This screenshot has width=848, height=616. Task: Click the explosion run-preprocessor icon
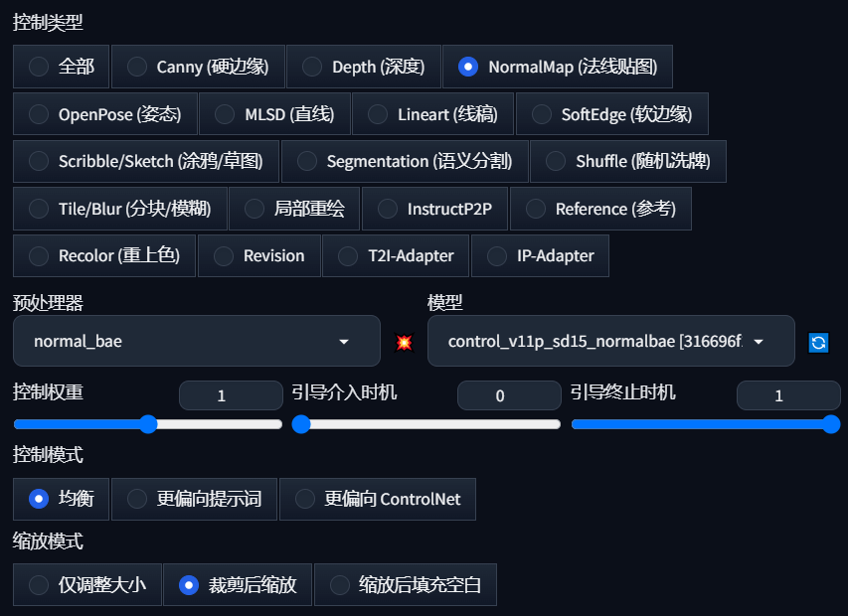(404, 342)
